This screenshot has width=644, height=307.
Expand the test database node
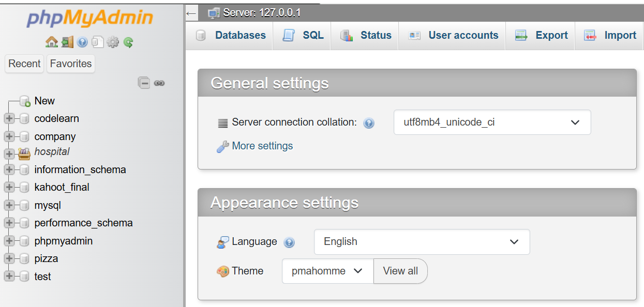8,277
